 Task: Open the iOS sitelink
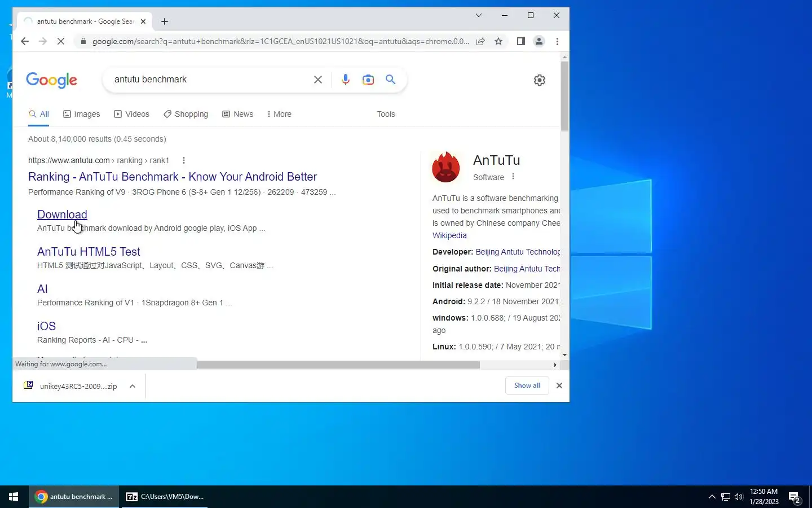tap(46, 326)
